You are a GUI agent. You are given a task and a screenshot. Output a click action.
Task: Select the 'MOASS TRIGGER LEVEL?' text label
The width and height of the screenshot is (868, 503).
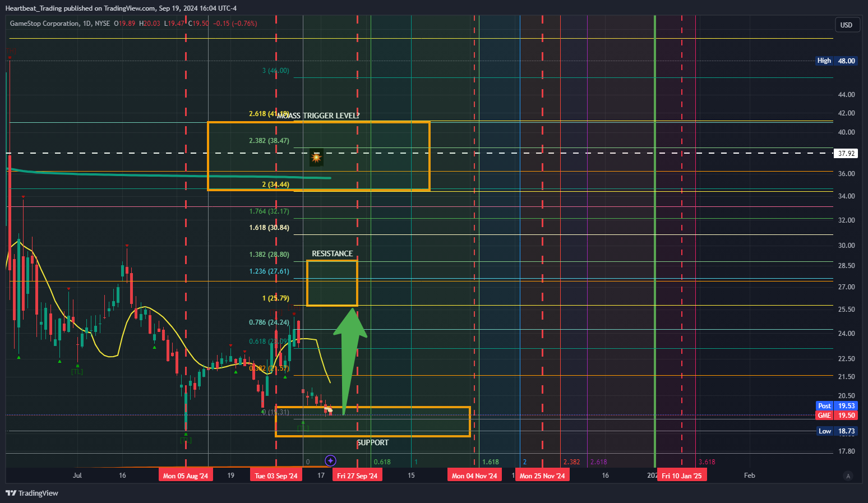click(x=318, y=116)
